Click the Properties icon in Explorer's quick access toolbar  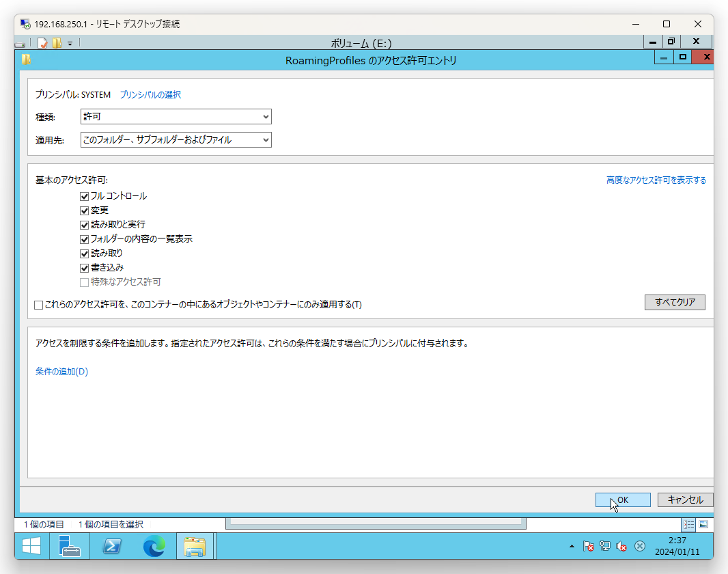(x=42, y=43)
